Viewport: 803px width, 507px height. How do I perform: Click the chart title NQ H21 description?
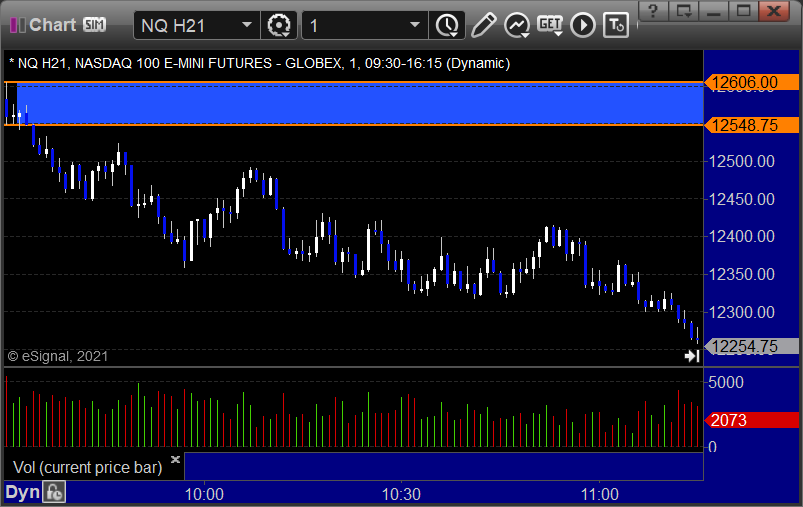coord(260,64)
